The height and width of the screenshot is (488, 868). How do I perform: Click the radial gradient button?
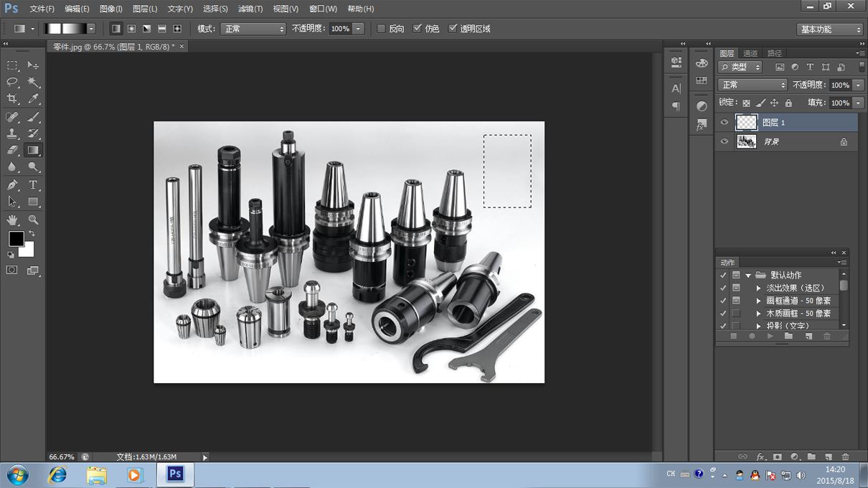131,29
